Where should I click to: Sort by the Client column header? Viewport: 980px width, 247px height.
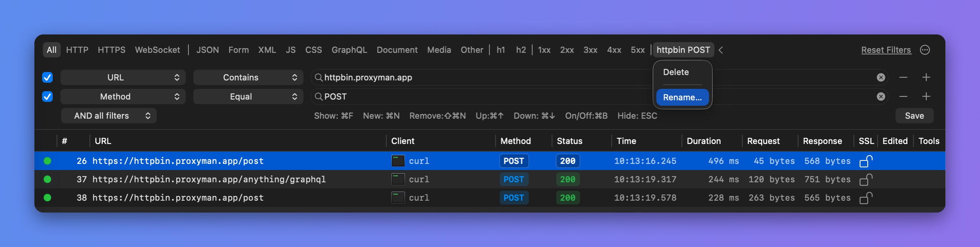pyautogui.click(x=403, y=141)
